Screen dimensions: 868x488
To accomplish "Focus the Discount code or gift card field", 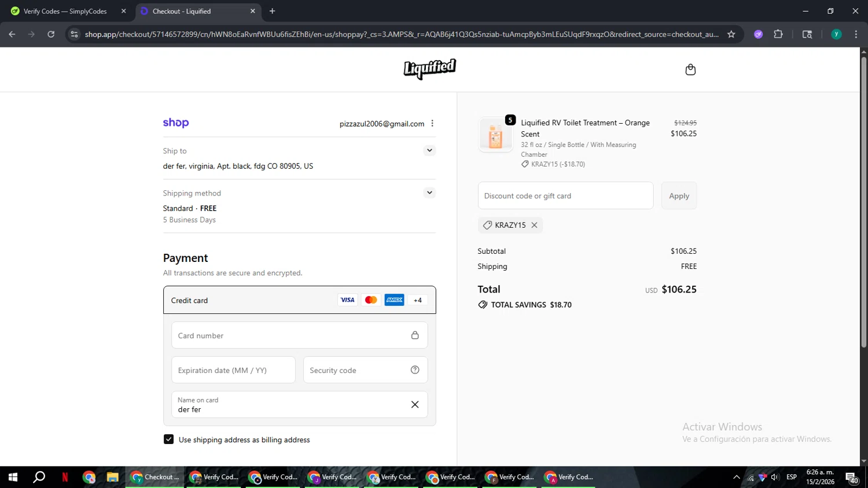I will point(565,195).
